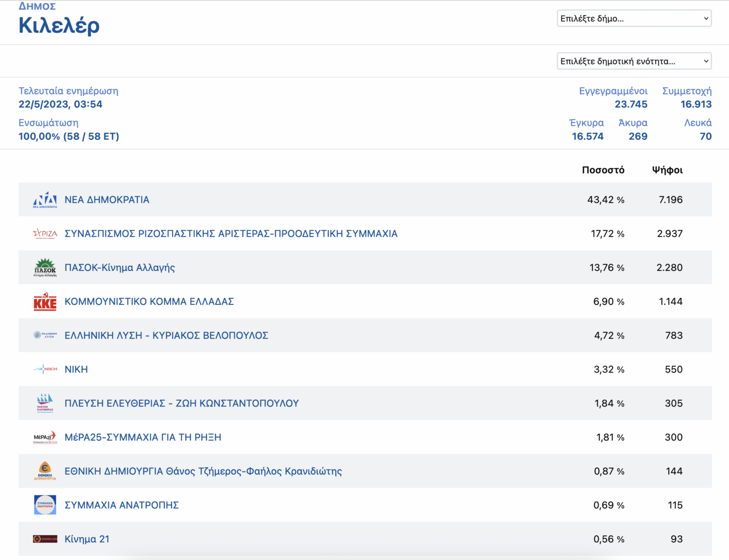This screenshot has height=560, width=729.
Task: Click the 'Έγκυρα' label
Action: click(586, 123)
